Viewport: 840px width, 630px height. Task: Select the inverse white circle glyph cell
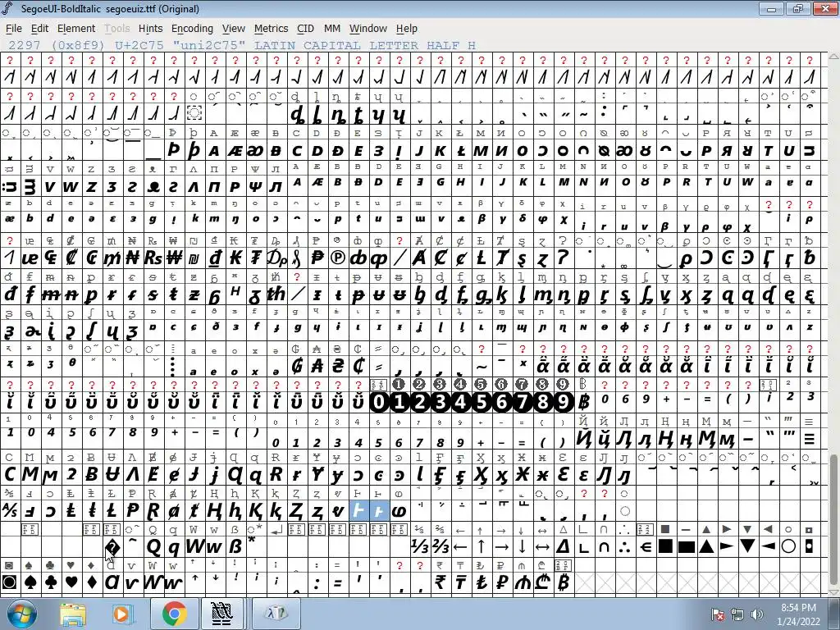click(x=10, y=582)
